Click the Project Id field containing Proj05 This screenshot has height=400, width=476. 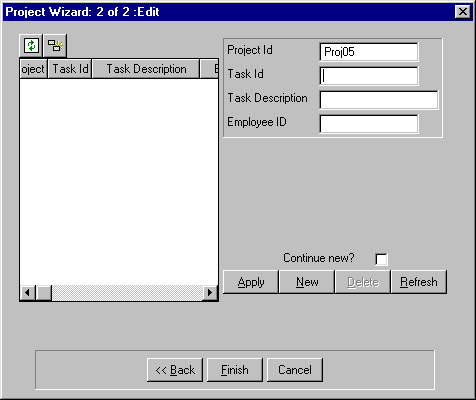369,52
